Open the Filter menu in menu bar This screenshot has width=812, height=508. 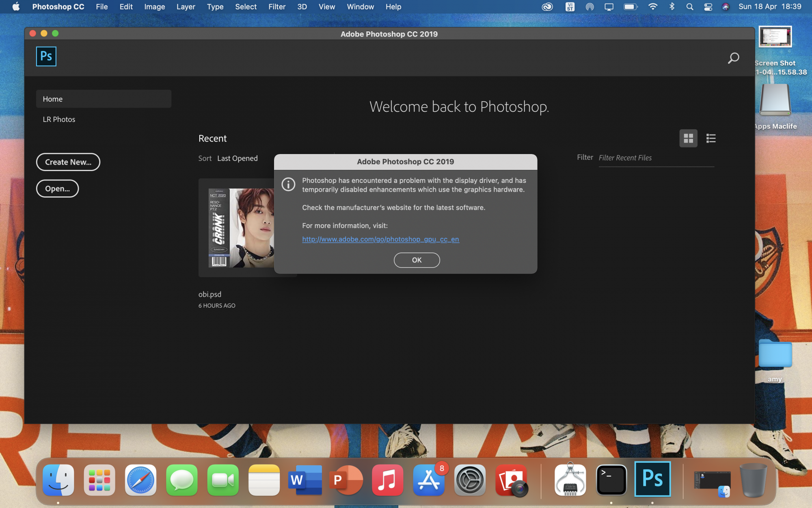[276, 7]
